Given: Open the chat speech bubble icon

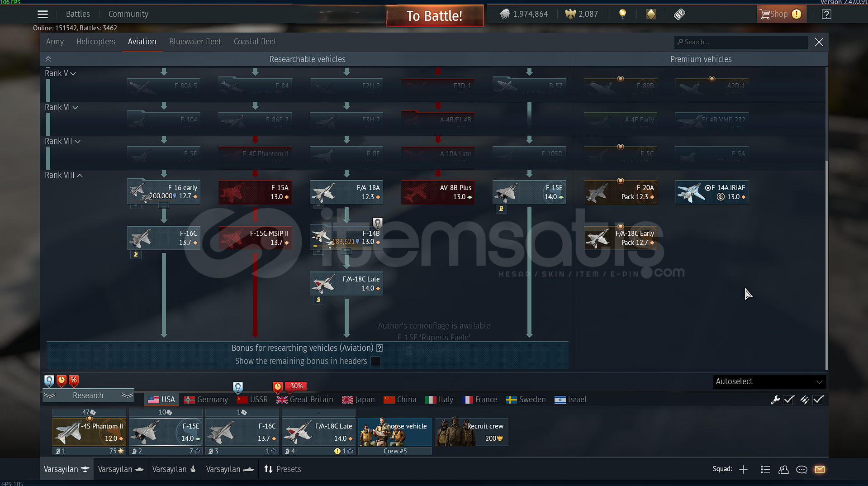Looking at the screenshot, I should pyautogui.click(x=802, y=469).
